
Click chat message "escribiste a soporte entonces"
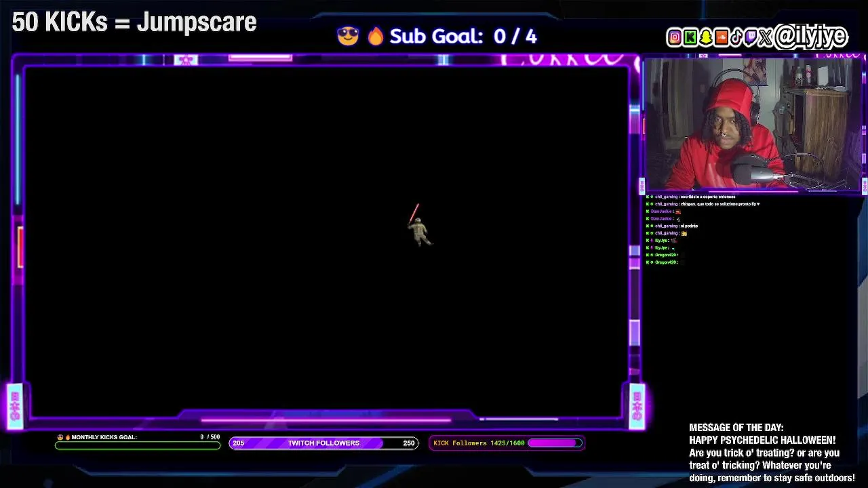(707, 197)
